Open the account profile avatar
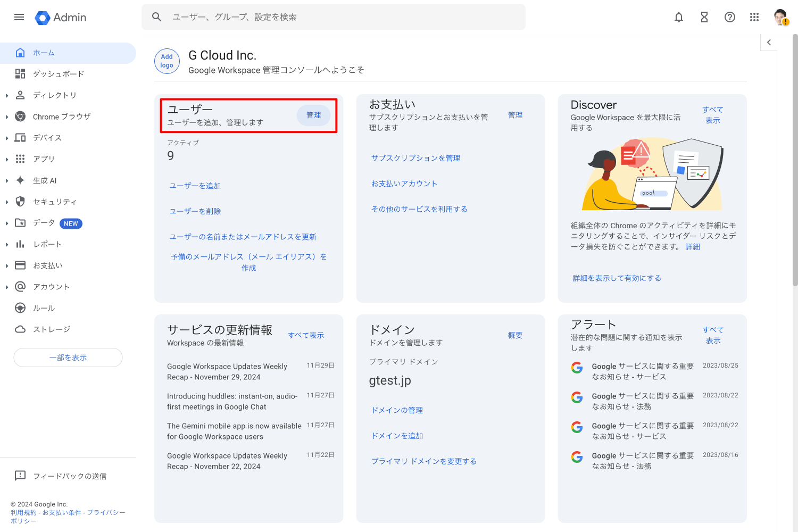 point(780,17)
